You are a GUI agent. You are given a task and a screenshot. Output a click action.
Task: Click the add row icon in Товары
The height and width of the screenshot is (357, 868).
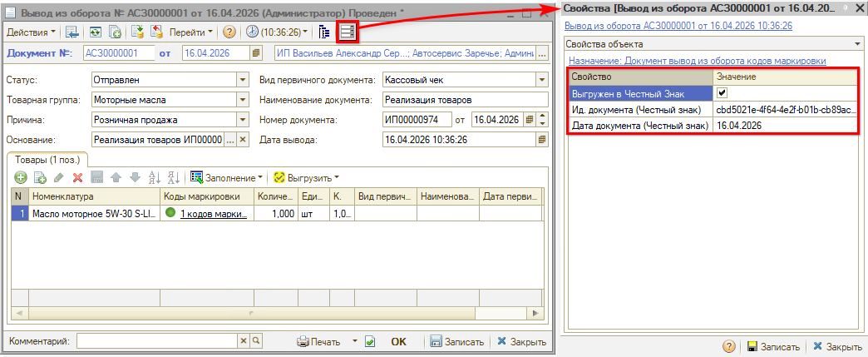point(21,177)
